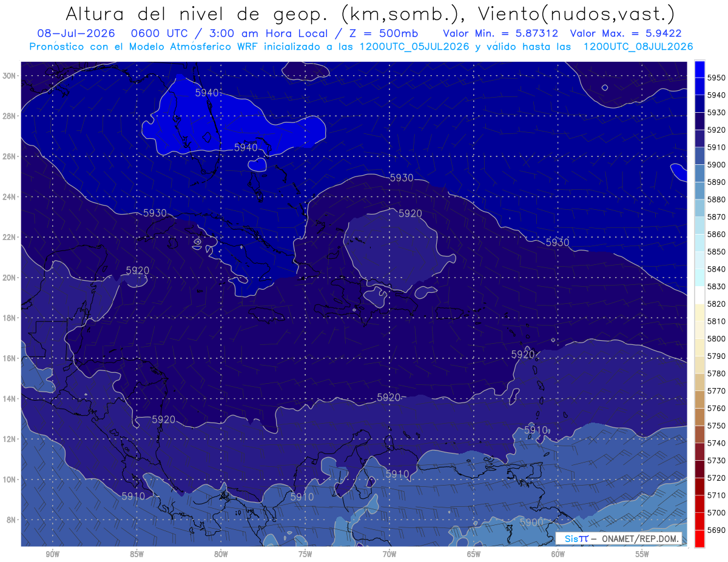
Task: Click the 12N latitude axis label
Action: pyautogui.click(x=10, y=439)
